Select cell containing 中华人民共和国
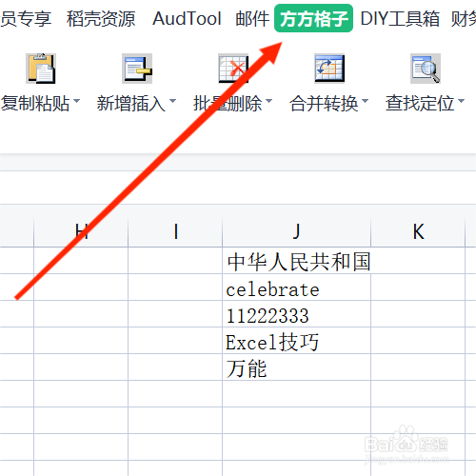This screenshot has width=476, height=476. (x=297, y=261)
